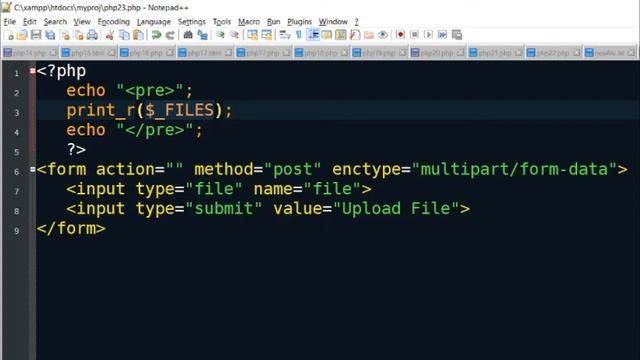Place cursor on print_r($_FILES); line
Image resolution: width=640 pixels, height=360 pixels.
click(149, 110)
